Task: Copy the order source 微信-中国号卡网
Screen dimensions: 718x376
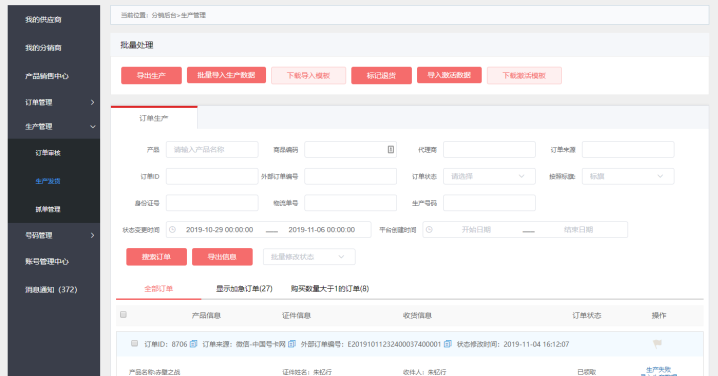Action: [x=292, y=344]
